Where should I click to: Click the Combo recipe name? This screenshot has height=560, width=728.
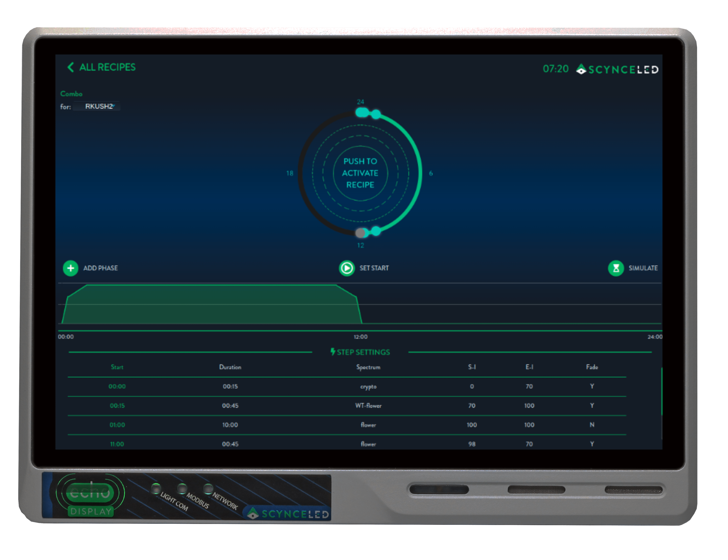click(71, 94)
